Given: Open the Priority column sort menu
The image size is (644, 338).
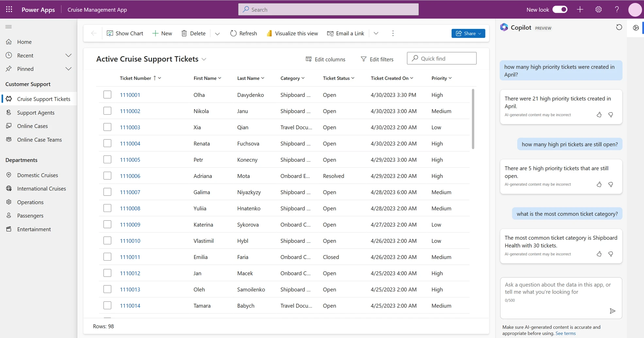Looking at the screenshot, I should point(451,78).
